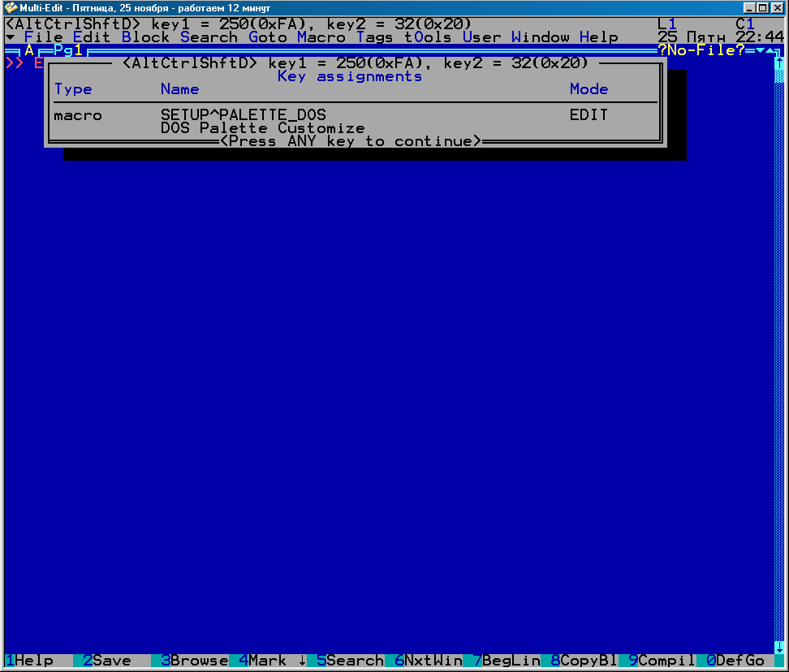Screen dimensions: 789x672
Task: Click 0DefGo in the function bar
Action: (735, 661)
